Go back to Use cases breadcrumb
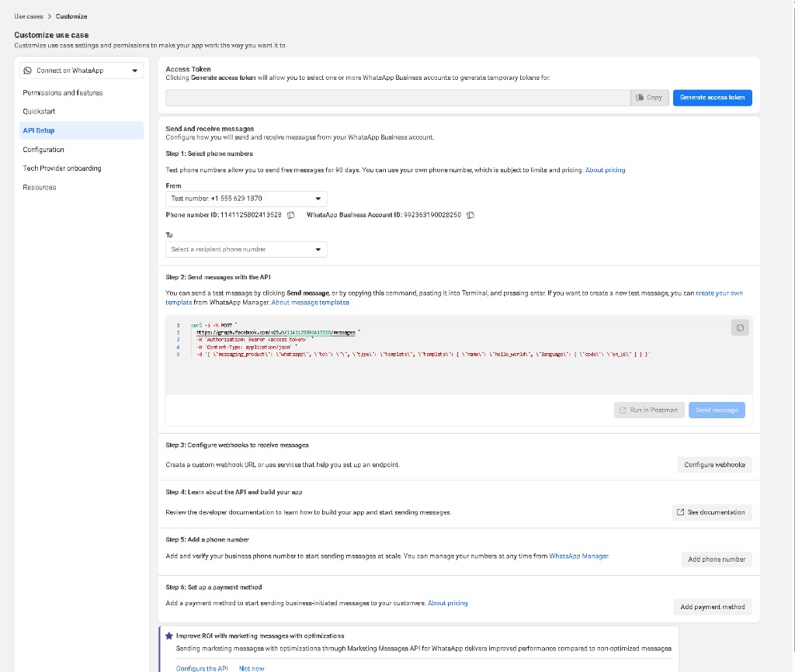 coord(29,16)
